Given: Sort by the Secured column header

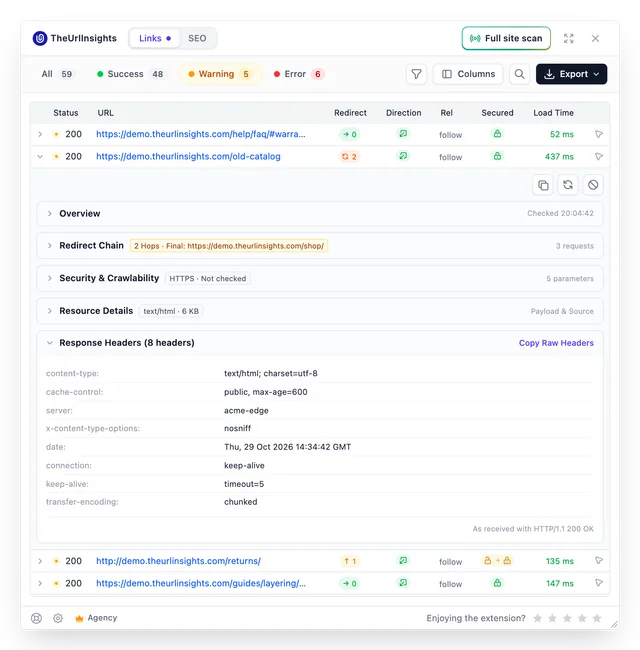Looking at the screenshot, I should point(497,113).
